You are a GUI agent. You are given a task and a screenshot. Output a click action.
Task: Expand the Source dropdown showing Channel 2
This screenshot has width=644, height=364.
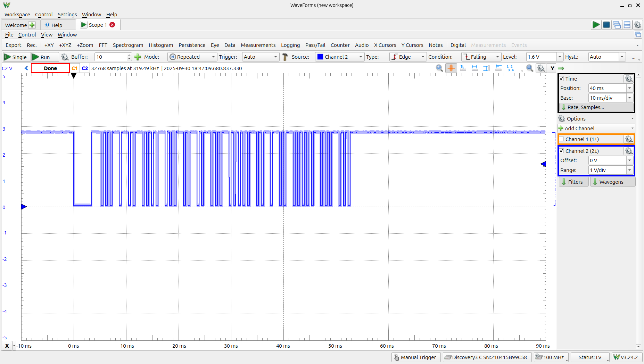(x=339, y=57)
